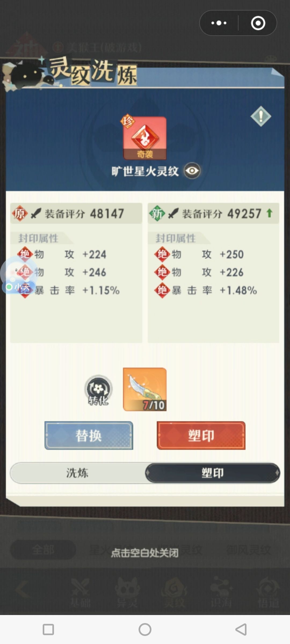Open the exclamation info diamond icon
This screenshot has width=290, height=644.
coord(261,116)
